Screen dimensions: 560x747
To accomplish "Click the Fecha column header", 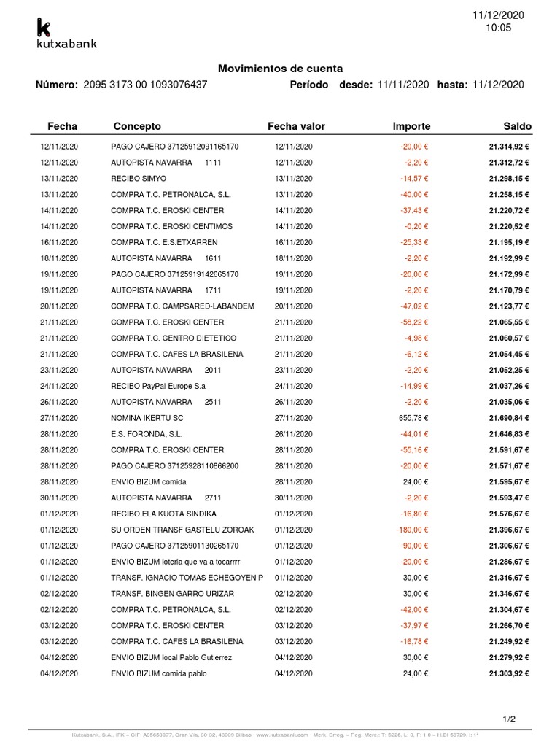I will click(62, 126).
